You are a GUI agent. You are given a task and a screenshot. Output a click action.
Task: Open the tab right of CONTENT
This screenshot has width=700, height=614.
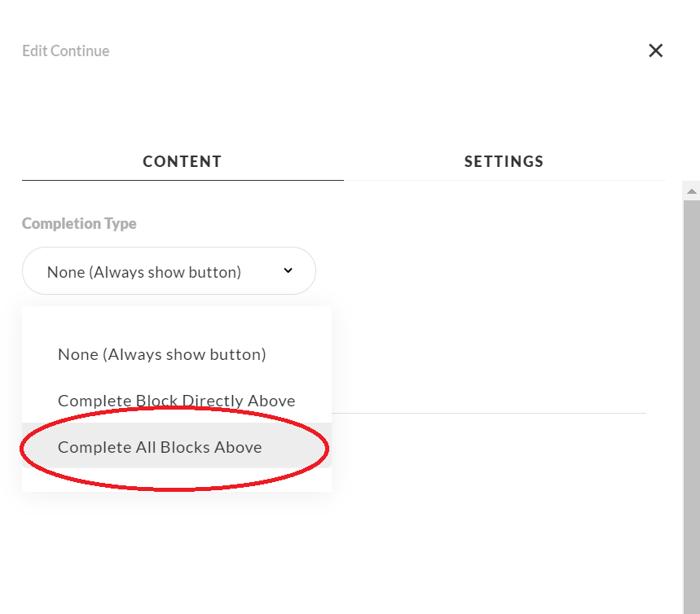[504, 161]
